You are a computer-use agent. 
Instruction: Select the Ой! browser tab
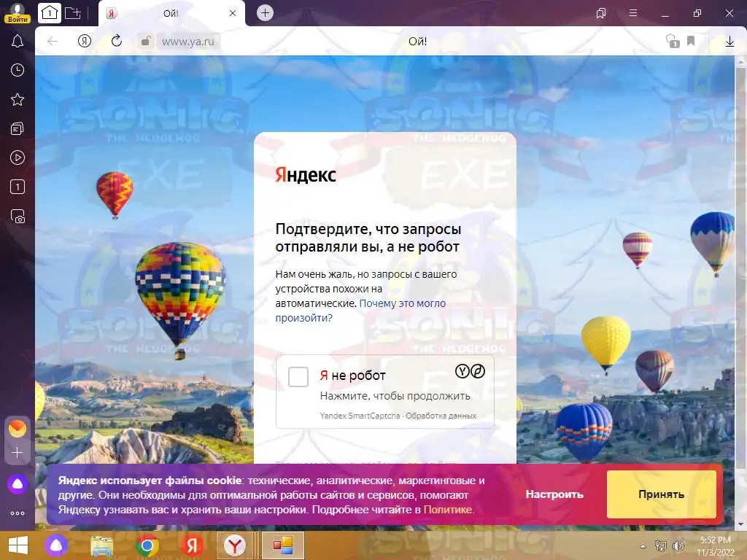click(171, 13)
